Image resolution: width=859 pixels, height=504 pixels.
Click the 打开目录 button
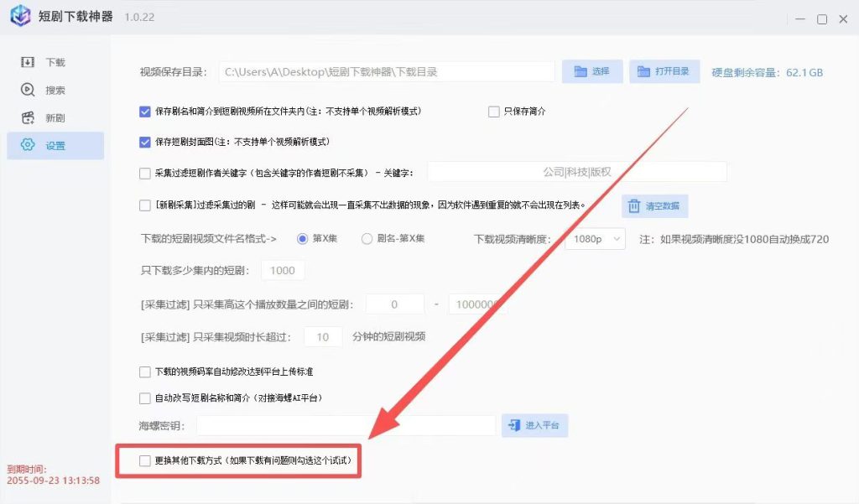664,71
